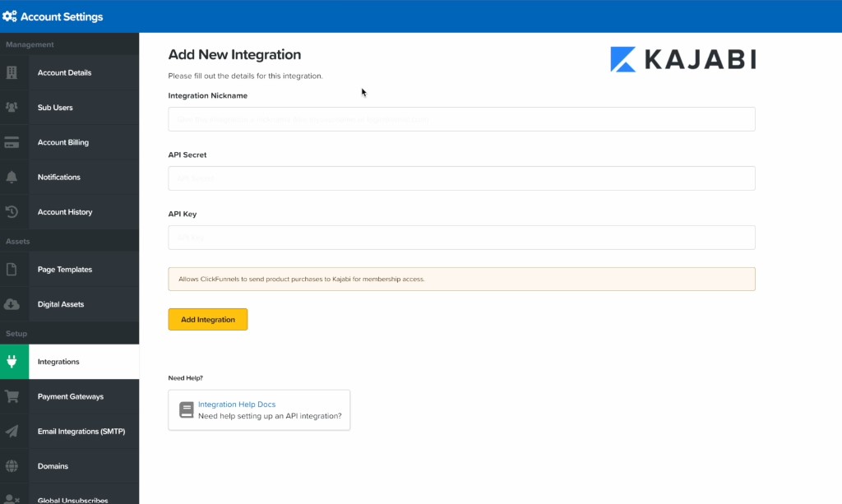This screenshot has width=842, height=504.
Task: Open Payment Gateways menu item
Action: click(x=69, y=396)
